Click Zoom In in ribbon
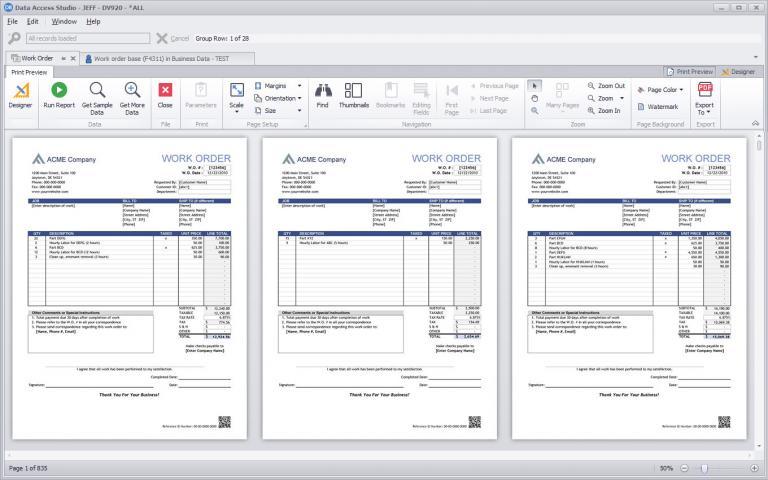The image size is (768, 480). pos(604,111)
